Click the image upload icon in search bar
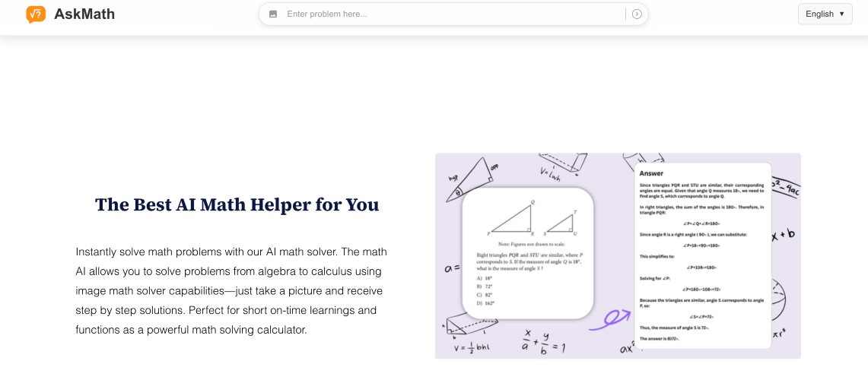The image size is (868, 380). (x=273, y=14)
